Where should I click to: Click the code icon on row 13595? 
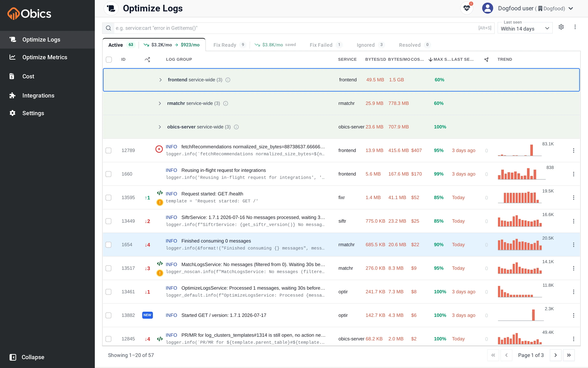160,193
